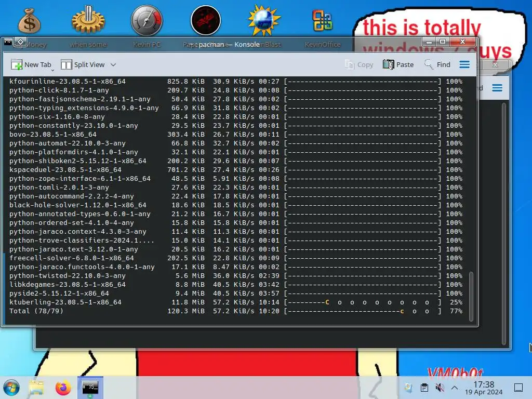Click bovo-23.08.5-1-x86_64 text

click(52, 135)
